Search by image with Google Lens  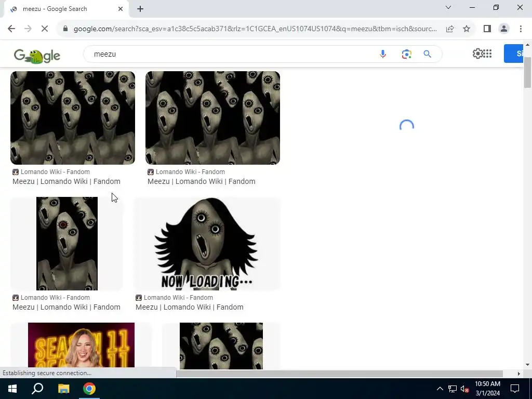406,54
